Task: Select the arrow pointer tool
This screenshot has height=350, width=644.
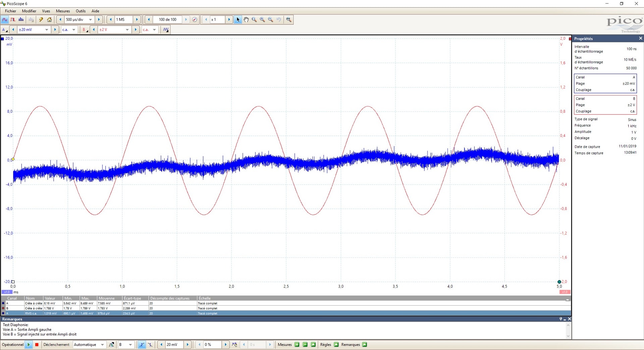Action: coord(238,19)
